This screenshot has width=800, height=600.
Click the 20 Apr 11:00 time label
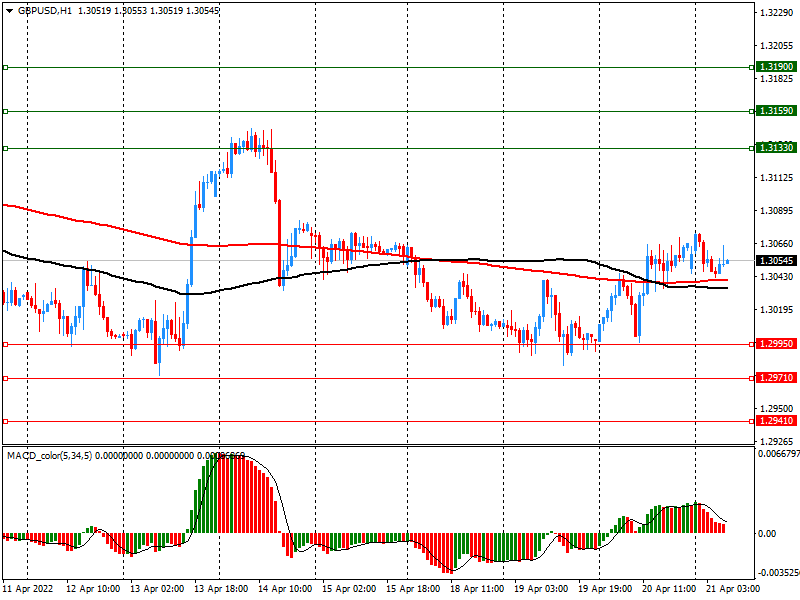point(669,590)
